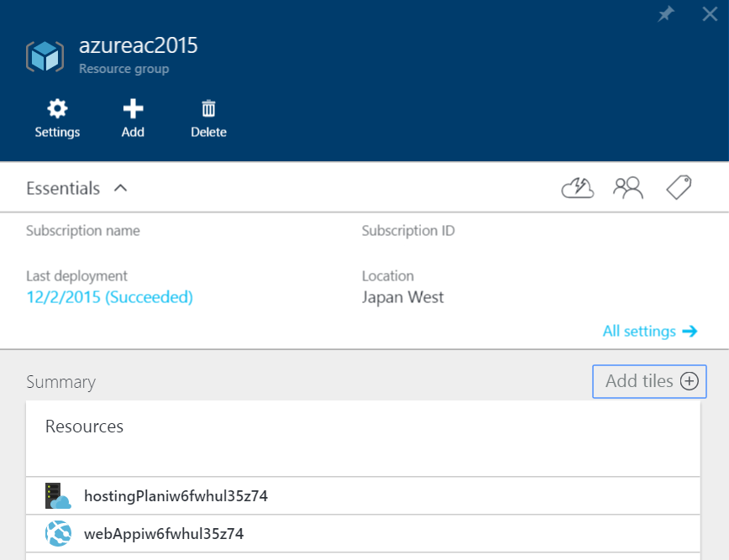Click the tags icon
Image resolution: width=729 pixels, height=560 pixels.
679,188
